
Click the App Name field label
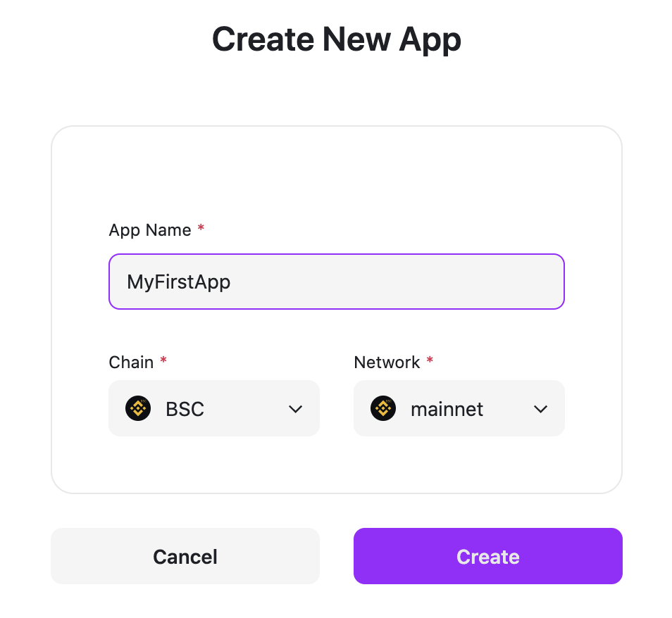tap(149, 230)
